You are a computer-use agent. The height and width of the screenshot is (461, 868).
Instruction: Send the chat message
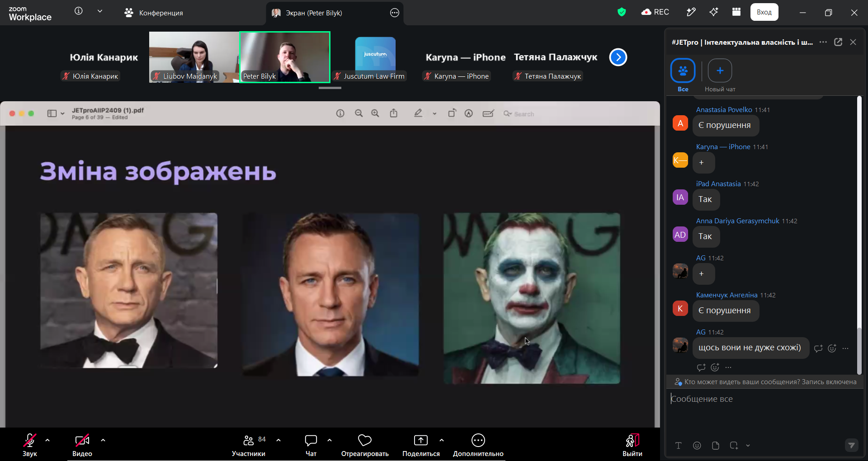click(x=851, y=445)
